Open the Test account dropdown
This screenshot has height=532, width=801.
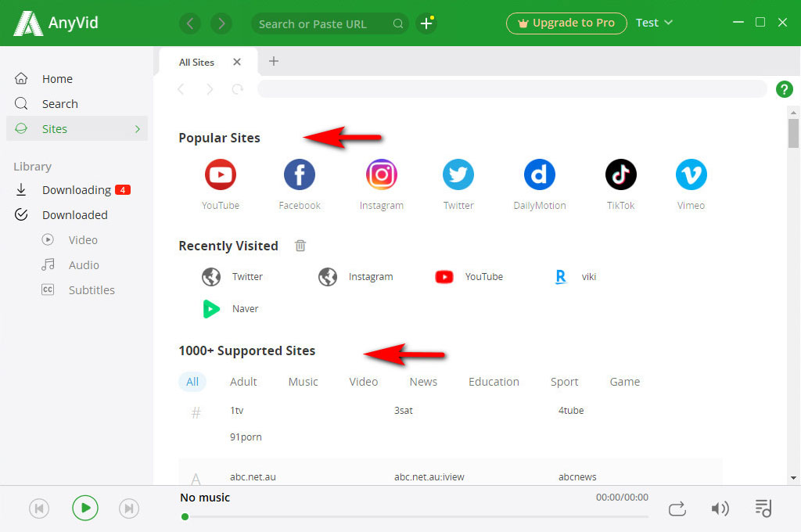tap(654, 23)
